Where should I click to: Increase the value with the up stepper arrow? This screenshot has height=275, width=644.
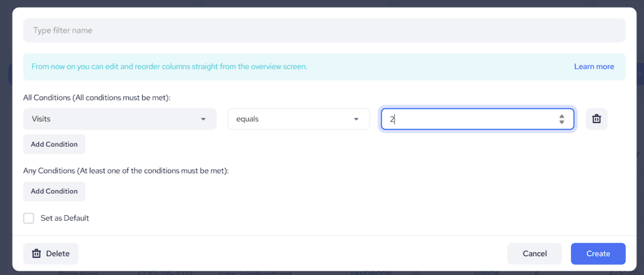coord(562,116)
